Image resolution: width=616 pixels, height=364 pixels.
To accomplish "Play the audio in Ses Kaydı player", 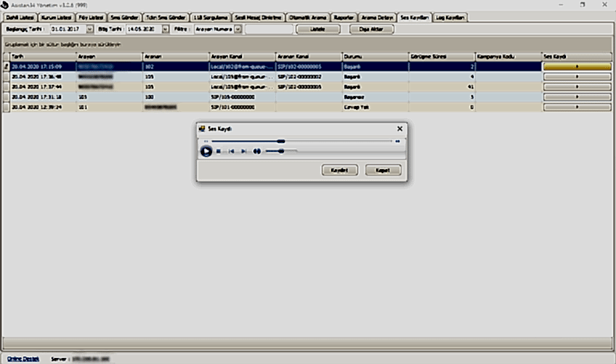I will [x=206, y=151].
